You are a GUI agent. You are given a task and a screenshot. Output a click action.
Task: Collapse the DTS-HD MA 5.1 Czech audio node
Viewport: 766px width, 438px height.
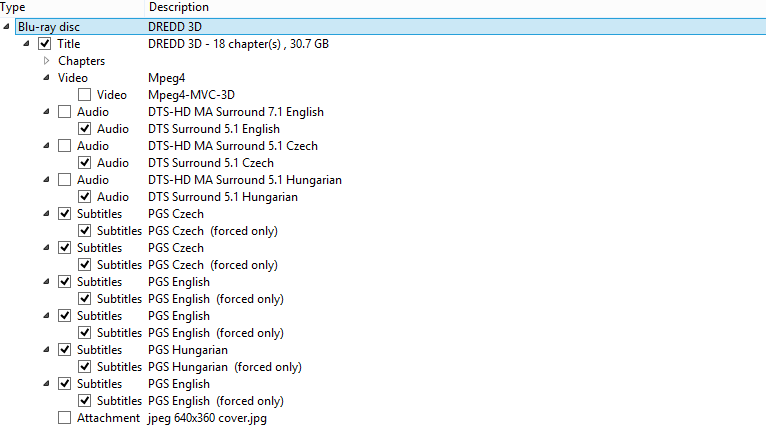(x=46, y=146)
